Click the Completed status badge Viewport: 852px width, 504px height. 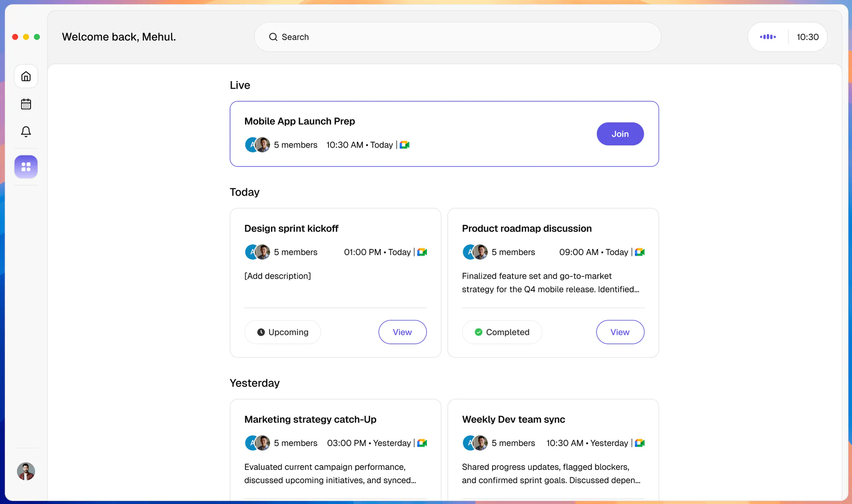click(x=502, y=332)
